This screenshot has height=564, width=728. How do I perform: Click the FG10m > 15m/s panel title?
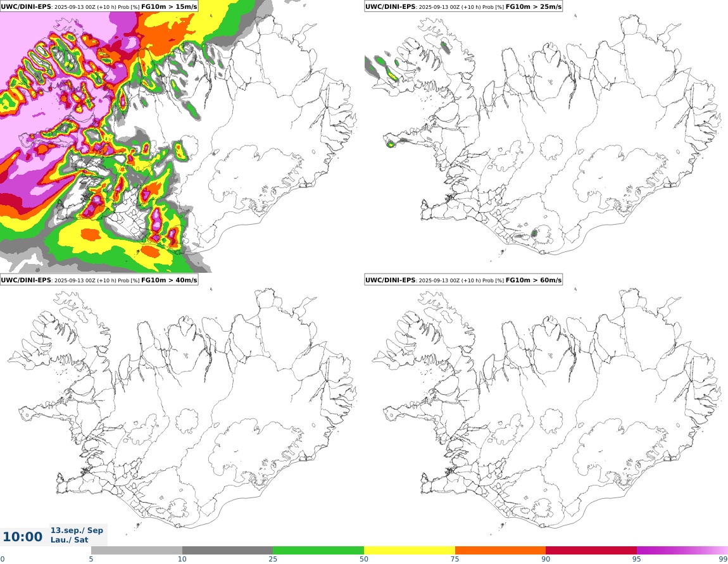pos(99,6)
